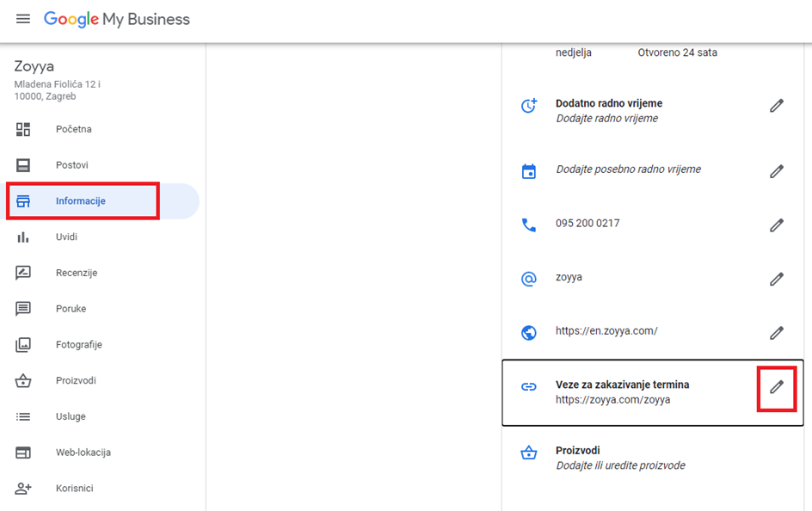Image resolution: width=812 pixels, height=511 pixels.
Task: Click the Google My Business logo
Action: (x=116, y=19)
